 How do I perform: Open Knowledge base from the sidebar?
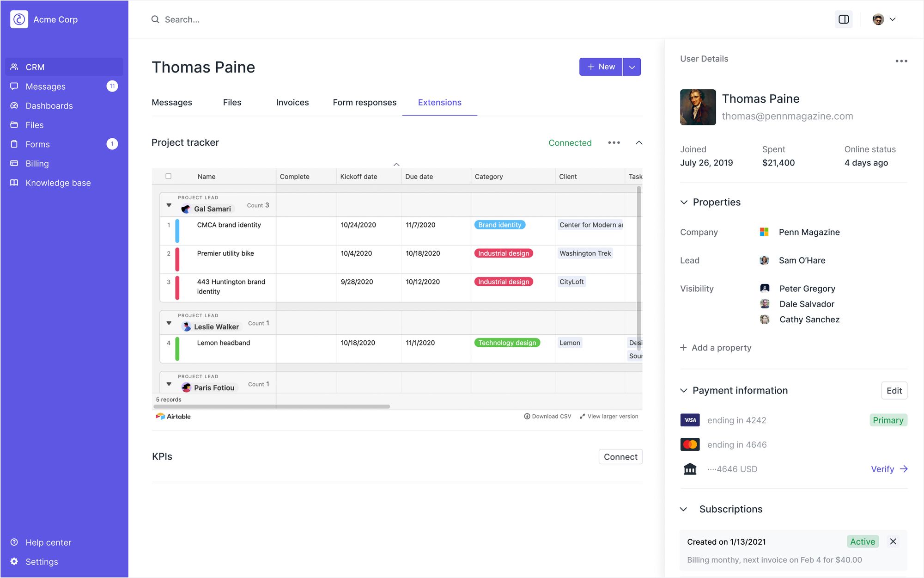click(58, 183)
